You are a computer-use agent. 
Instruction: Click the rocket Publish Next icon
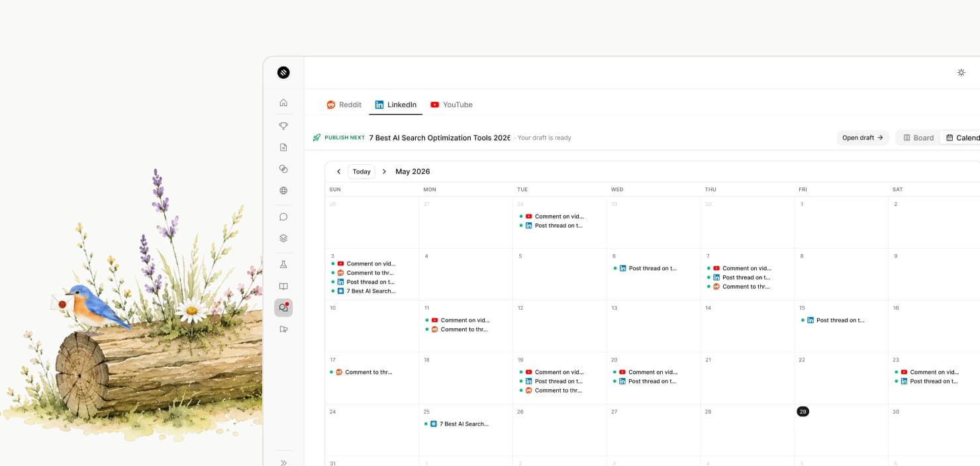point(317,138)
